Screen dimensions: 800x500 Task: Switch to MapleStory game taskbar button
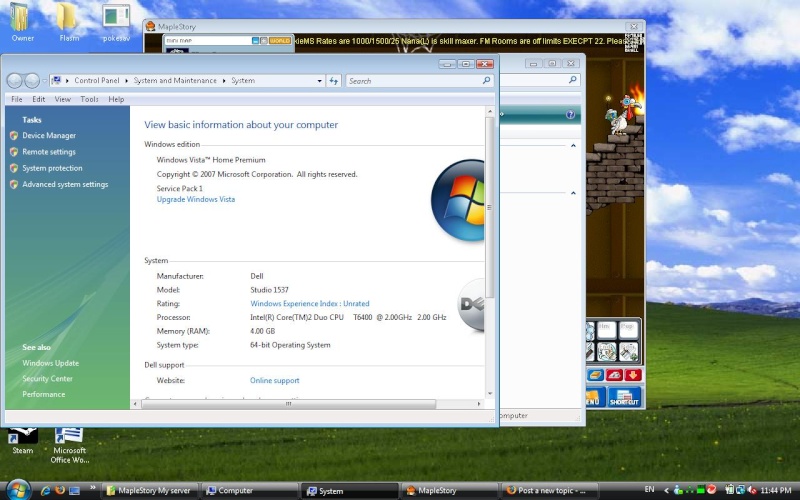click(449, 490)
